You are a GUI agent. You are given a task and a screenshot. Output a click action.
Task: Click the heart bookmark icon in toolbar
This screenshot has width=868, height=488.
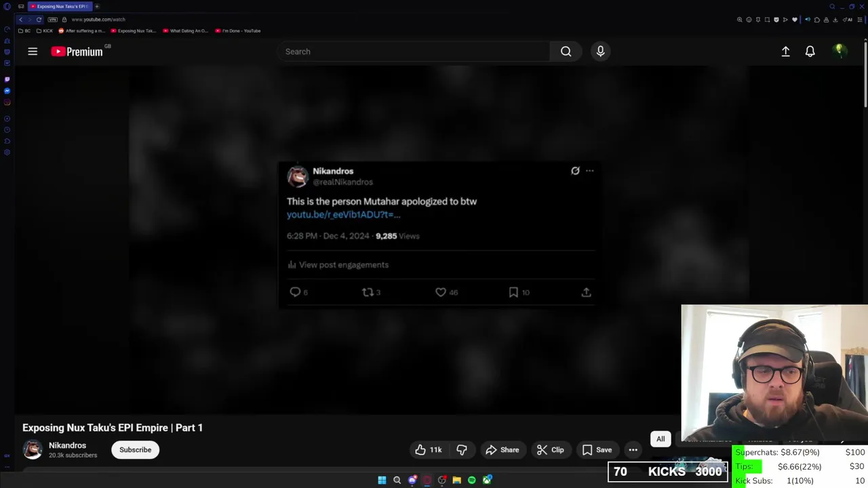[795, 20]
